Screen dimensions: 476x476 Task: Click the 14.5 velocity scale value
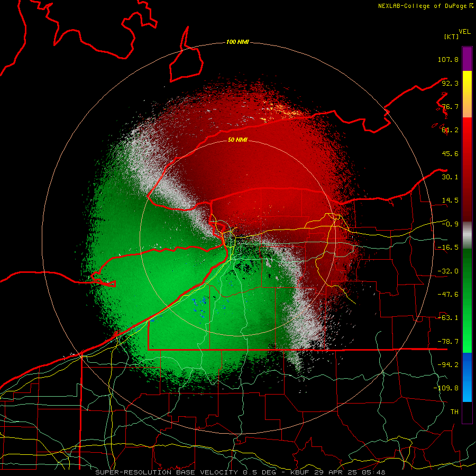point(450,200)
